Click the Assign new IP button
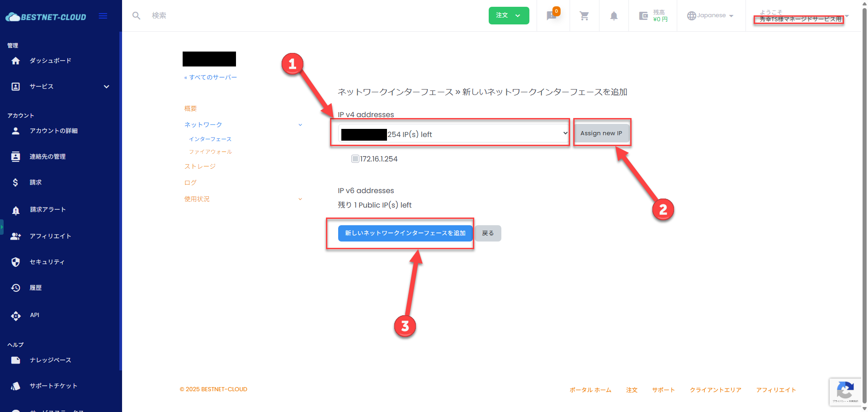The image size is (868, 412). point(601,133)
